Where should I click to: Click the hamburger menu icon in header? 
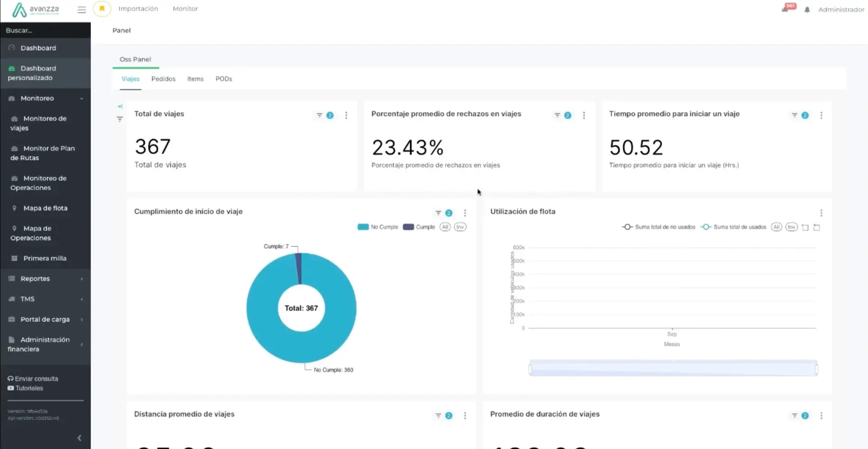point(81,9)
